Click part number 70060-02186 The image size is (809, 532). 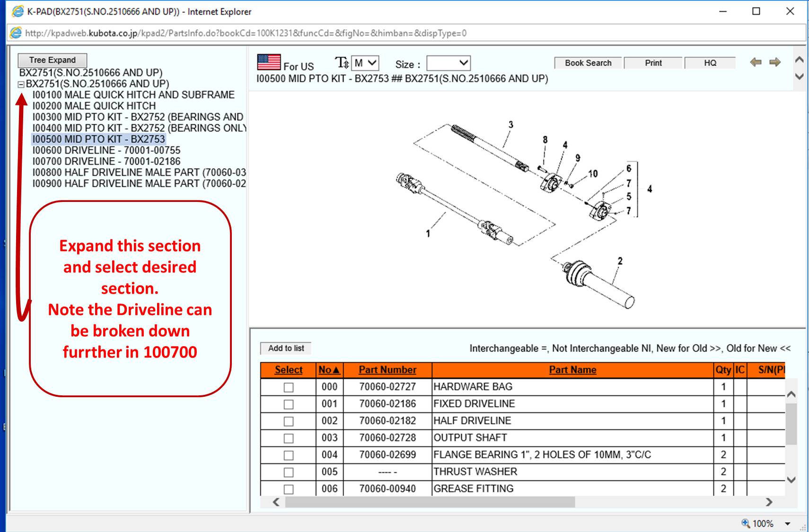(x=387, y=404)
